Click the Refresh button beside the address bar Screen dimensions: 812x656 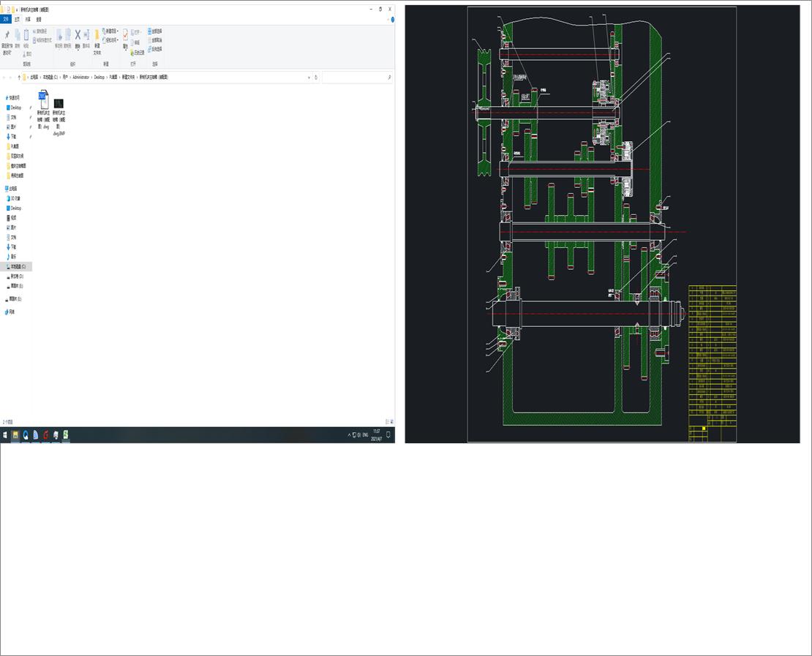click(x=316, y=77)
